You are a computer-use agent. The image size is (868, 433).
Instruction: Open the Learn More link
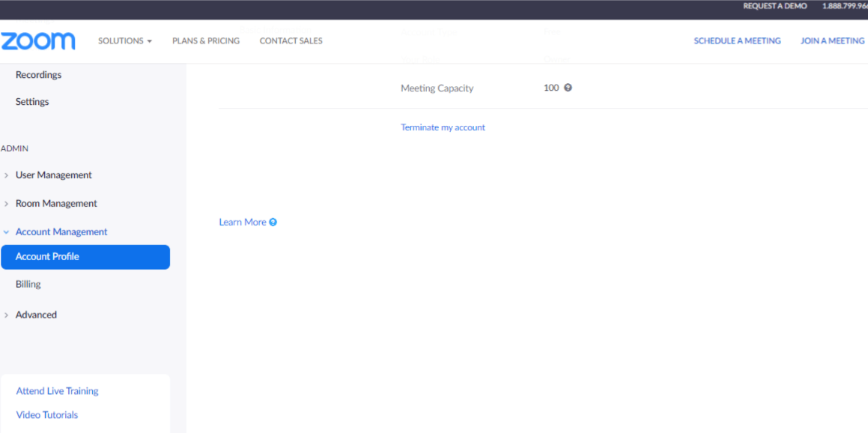tap(242, 222)
